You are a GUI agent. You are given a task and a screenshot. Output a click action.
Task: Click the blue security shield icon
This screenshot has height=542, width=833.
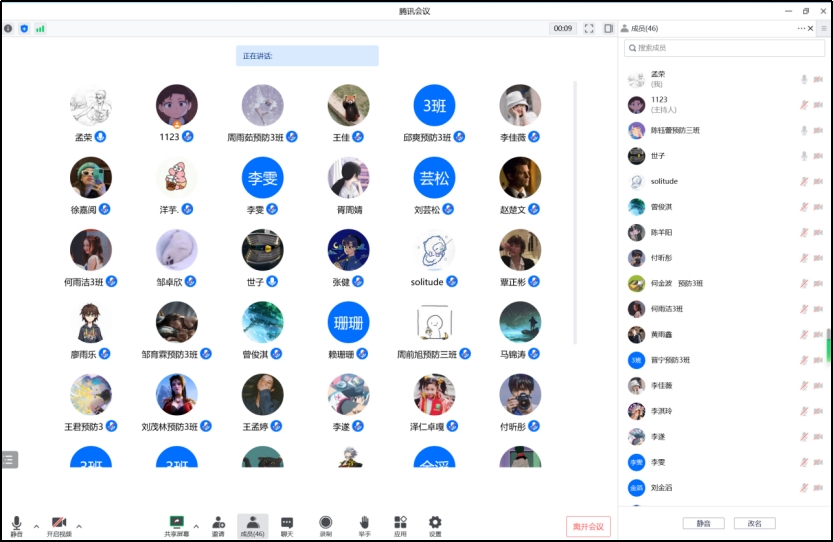coord(24,29)
